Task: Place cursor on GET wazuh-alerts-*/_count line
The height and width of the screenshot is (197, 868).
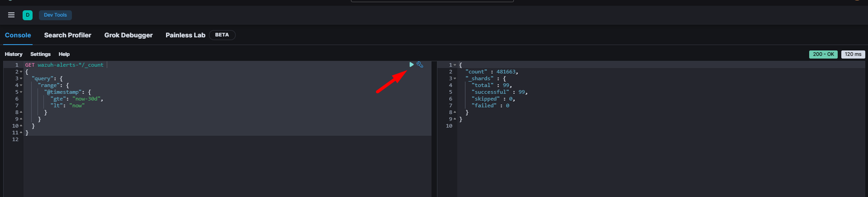Action: [64, 65]
